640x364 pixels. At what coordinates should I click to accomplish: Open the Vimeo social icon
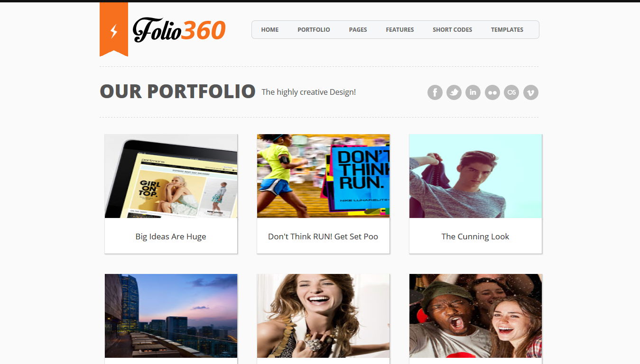point(531,92)
